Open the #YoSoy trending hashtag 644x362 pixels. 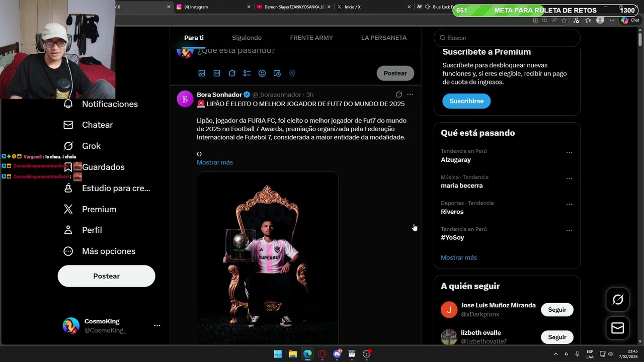452,238
